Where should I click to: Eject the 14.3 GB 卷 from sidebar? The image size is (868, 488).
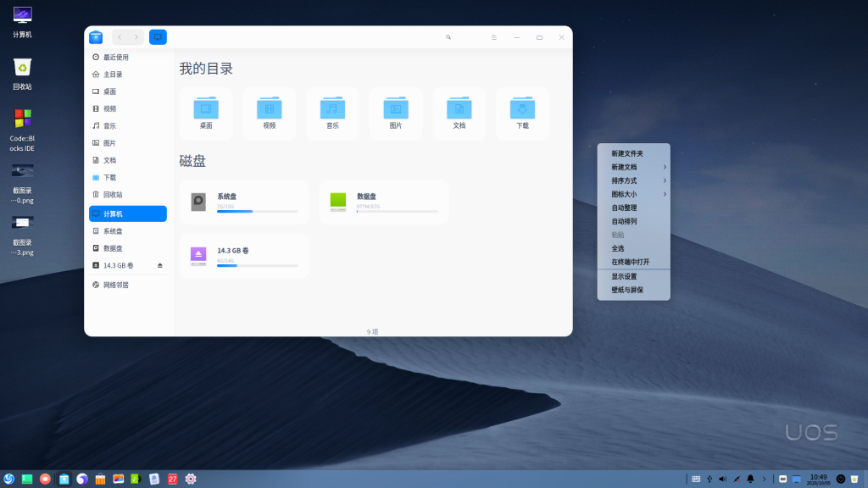tap(160, 265)
